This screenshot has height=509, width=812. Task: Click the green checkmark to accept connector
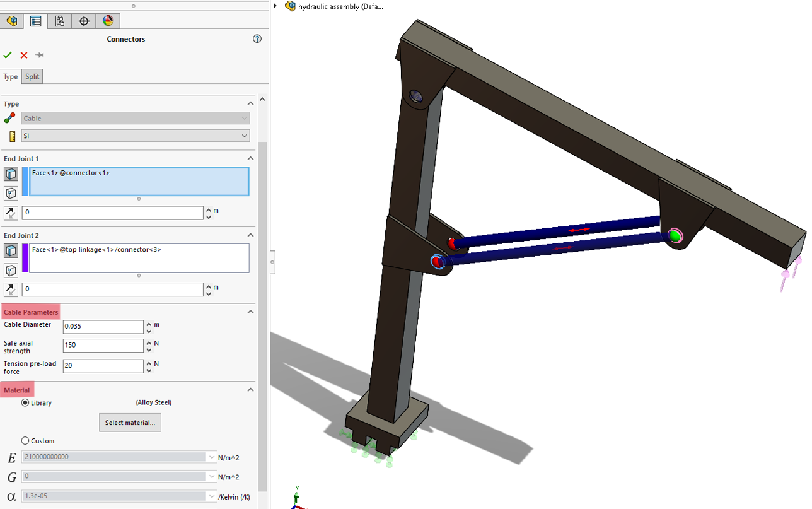click(8, 56)
